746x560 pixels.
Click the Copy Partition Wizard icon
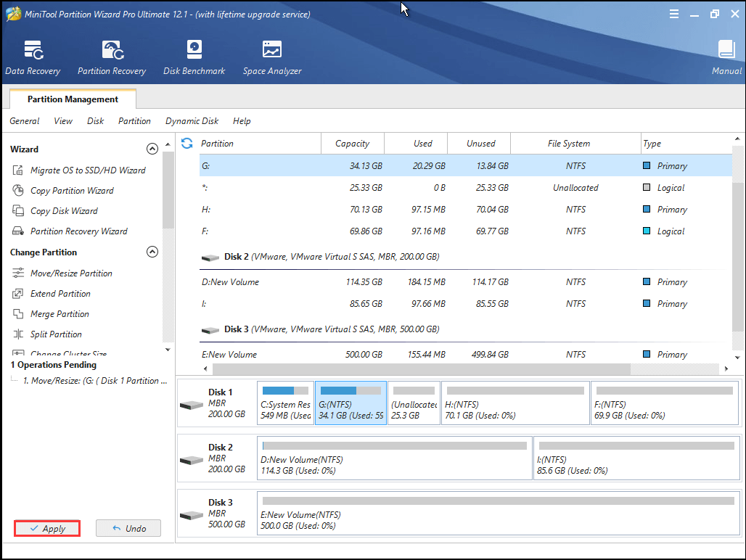18,191
